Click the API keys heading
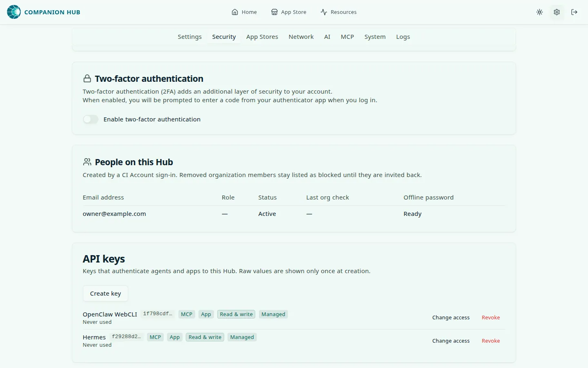Screen dimensions: 588x368 (104, 259)
